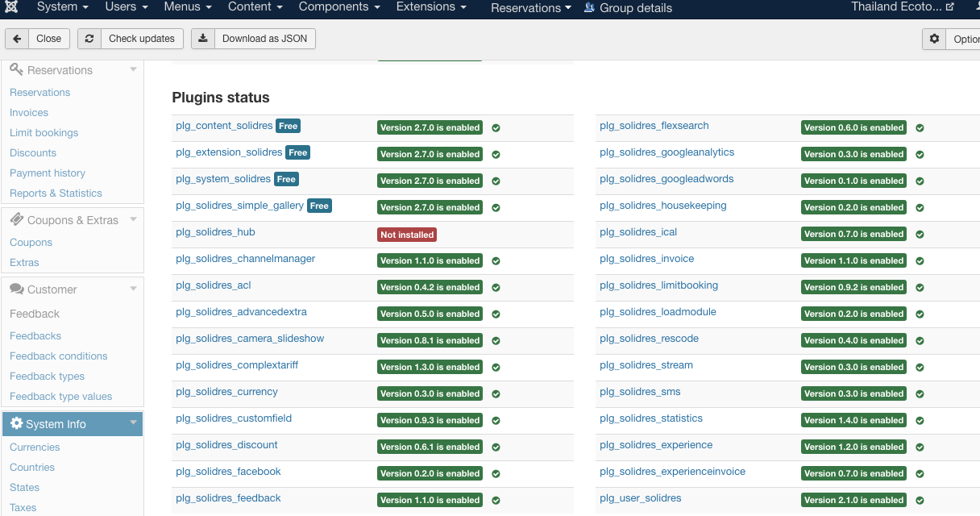
Task: Click the red Not installed badge
Action: (x=406, y=235)
